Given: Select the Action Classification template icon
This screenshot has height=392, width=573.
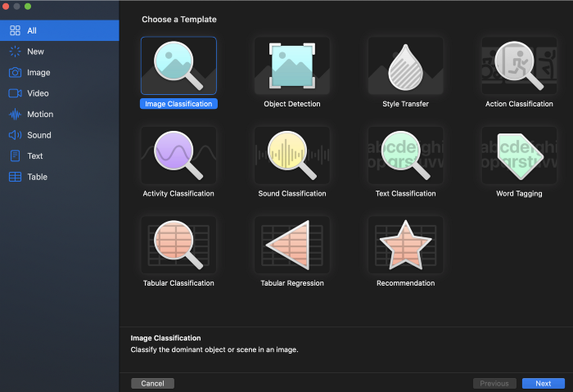Looking at the screenshot, I should tap(519, 65).
